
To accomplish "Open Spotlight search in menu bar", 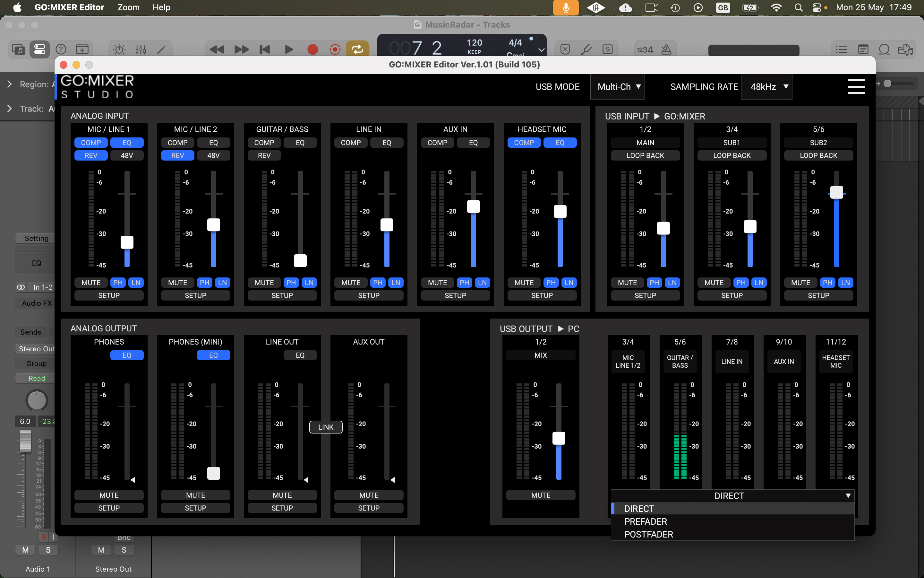I will [x=798, y=8].
